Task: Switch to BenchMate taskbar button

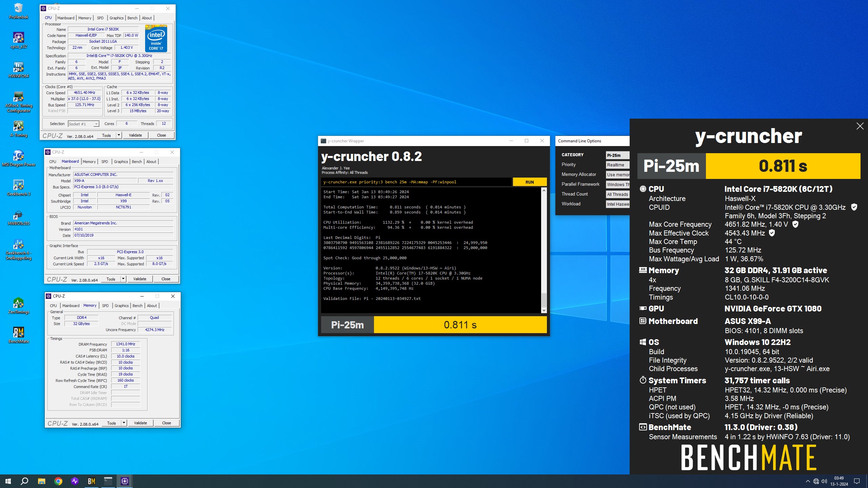Action: [92, 481]
